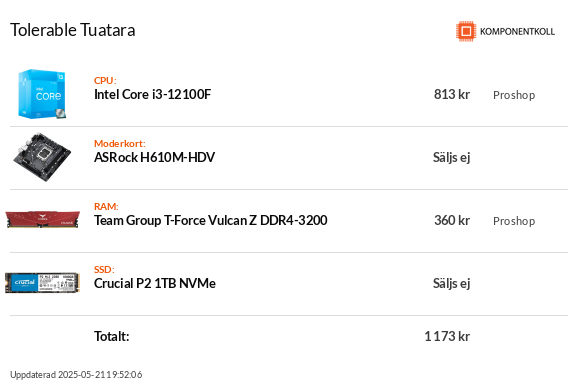
Task: Click the Proshop store link for CPU
Action: 514,95
